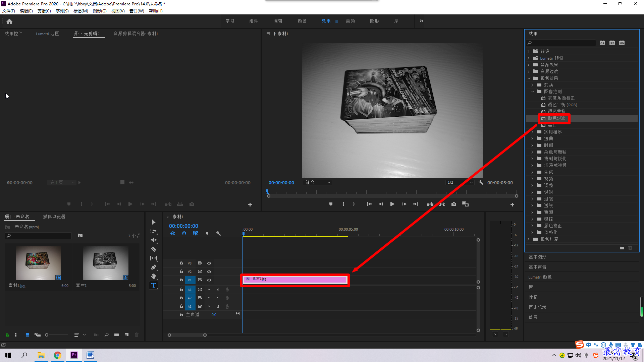The height and width of the screenshot is (362, 644).
Task: Step forward one frame in Program monitor
Action: 404,204
